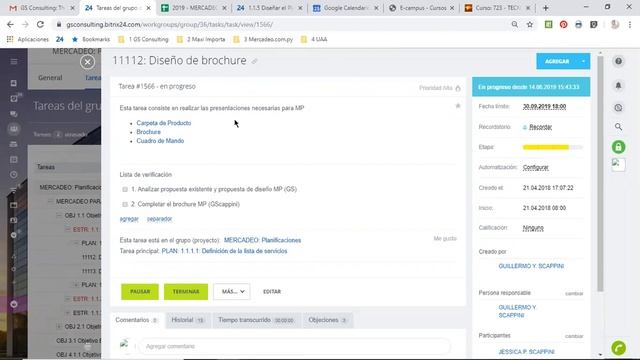Click cambiar next to Persona responsable

click(574, 293)
